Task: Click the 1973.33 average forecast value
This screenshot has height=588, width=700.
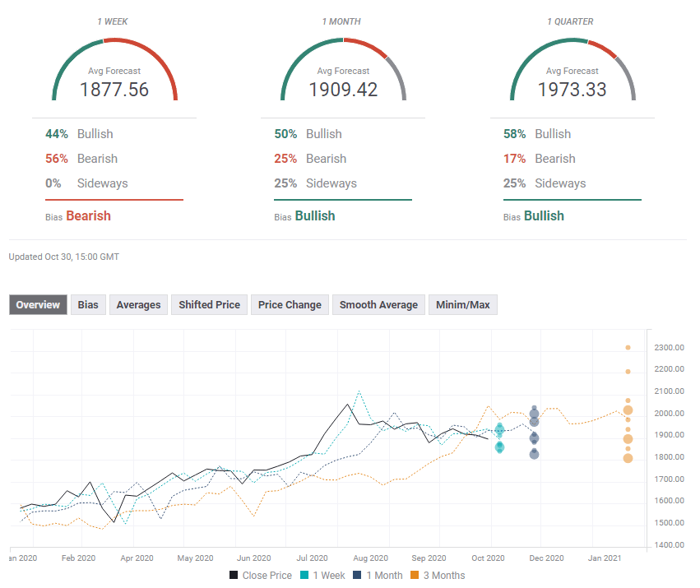Action: pos(572,90)
